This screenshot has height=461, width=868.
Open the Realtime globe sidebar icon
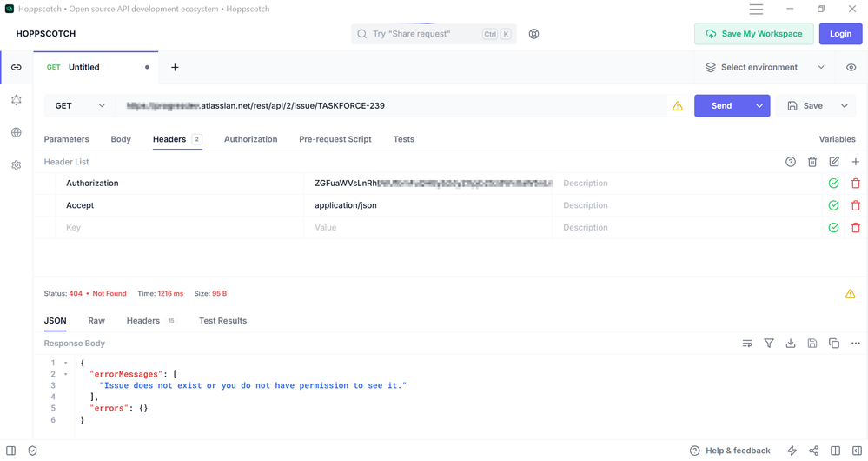pos(16,132)
